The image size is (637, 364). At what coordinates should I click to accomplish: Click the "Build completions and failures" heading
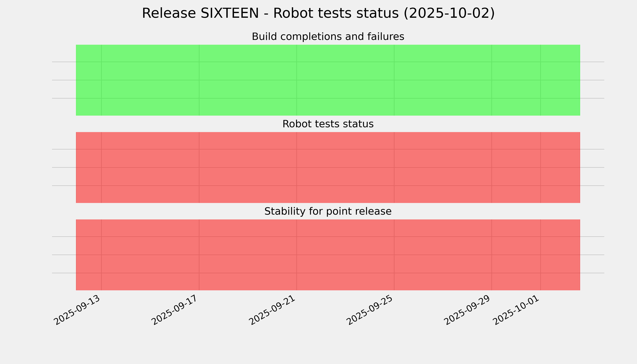[328, 37]
